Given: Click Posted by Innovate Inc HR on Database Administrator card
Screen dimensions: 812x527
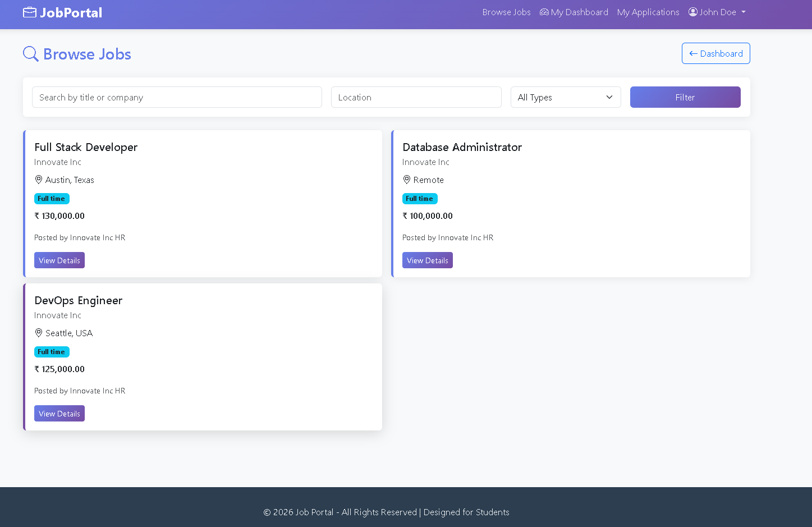Looking at the screenshot, I should pyautogui.click(x=448, y=237).
